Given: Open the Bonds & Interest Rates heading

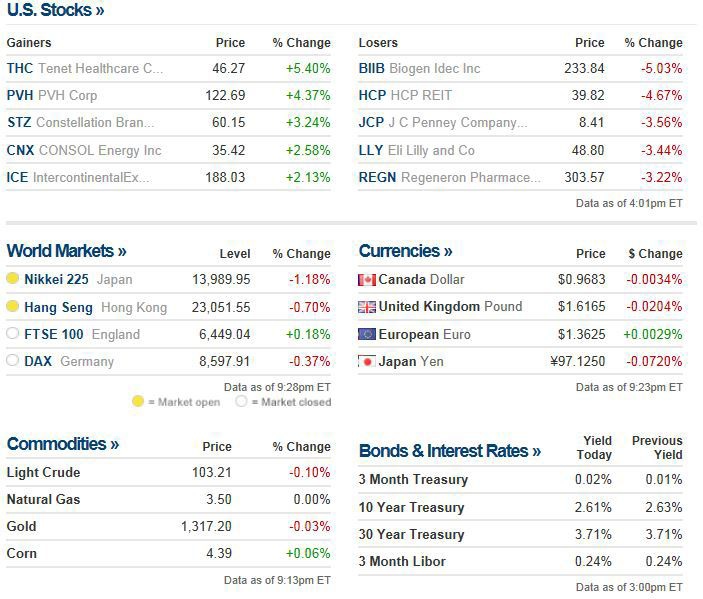Looking at the screenshot, I should click(x=450, y=451).
